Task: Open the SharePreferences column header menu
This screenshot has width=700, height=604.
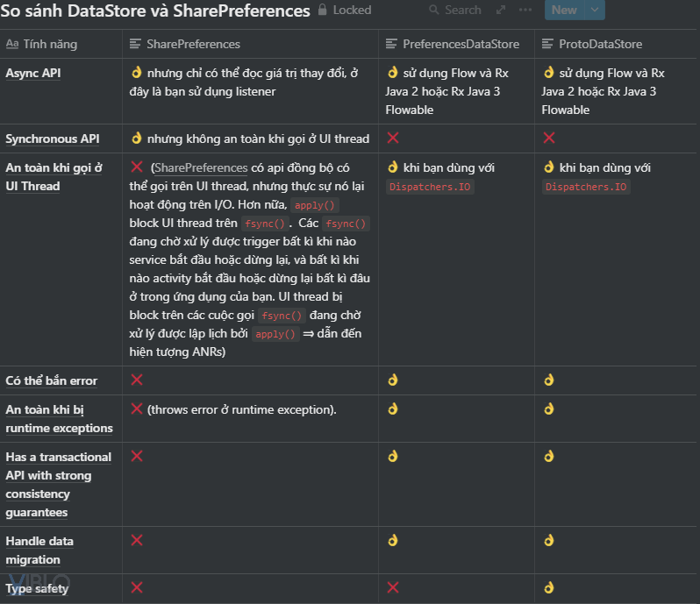Action: (193, 44)
